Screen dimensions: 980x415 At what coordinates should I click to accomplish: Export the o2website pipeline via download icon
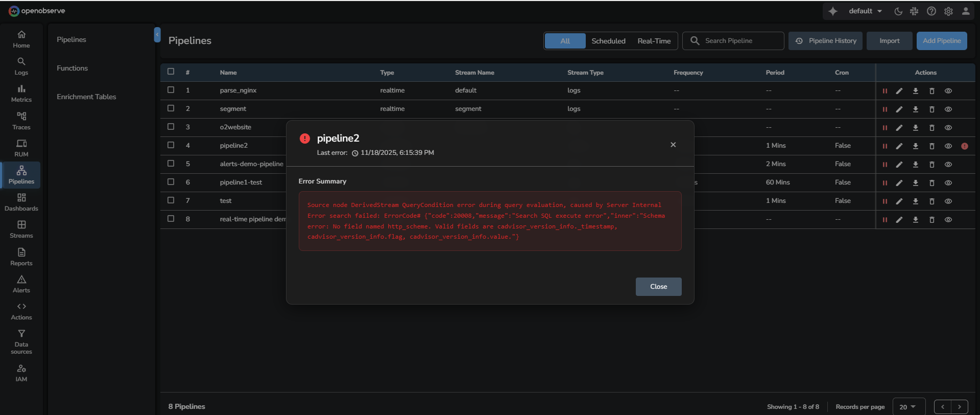[x=916, y=128]
